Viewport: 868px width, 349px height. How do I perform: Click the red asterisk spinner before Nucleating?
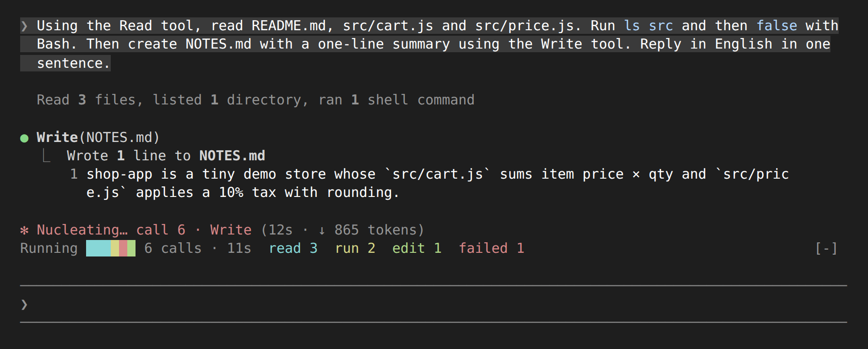pyautogui.click(x=24, y=230)
